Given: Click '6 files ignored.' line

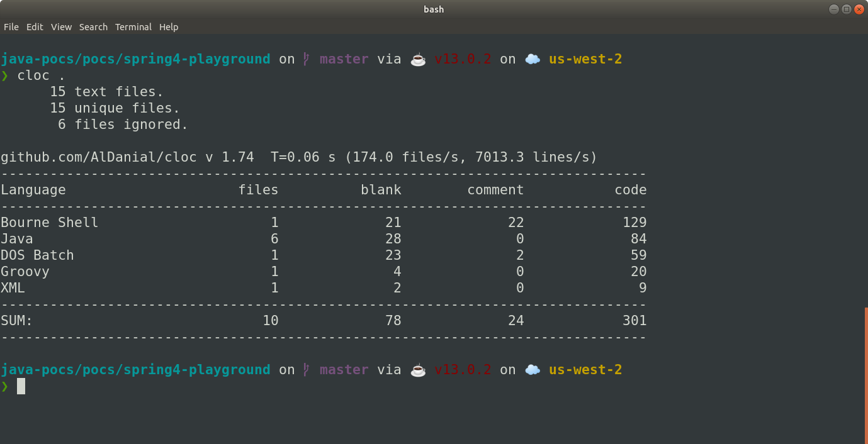Looking at the screenshot, I should click(x=123, y=125).
